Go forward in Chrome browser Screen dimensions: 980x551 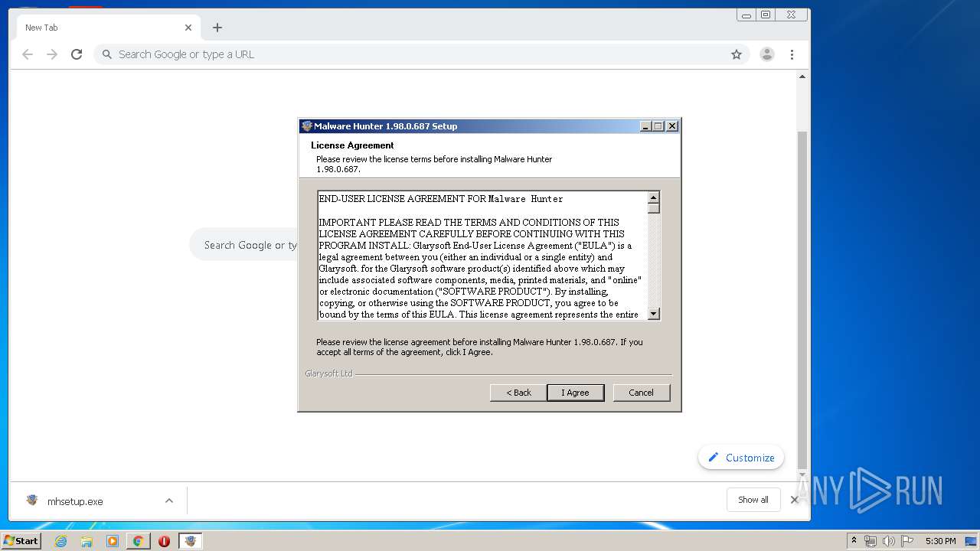coord(52,54)
